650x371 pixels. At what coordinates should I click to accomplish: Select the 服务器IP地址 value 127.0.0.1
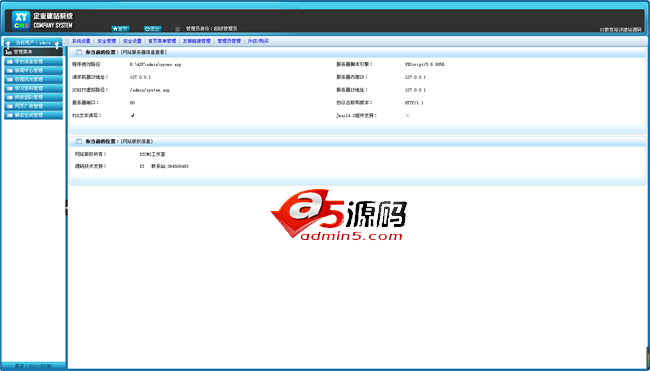pyautogui.click(x=415, y=90)
